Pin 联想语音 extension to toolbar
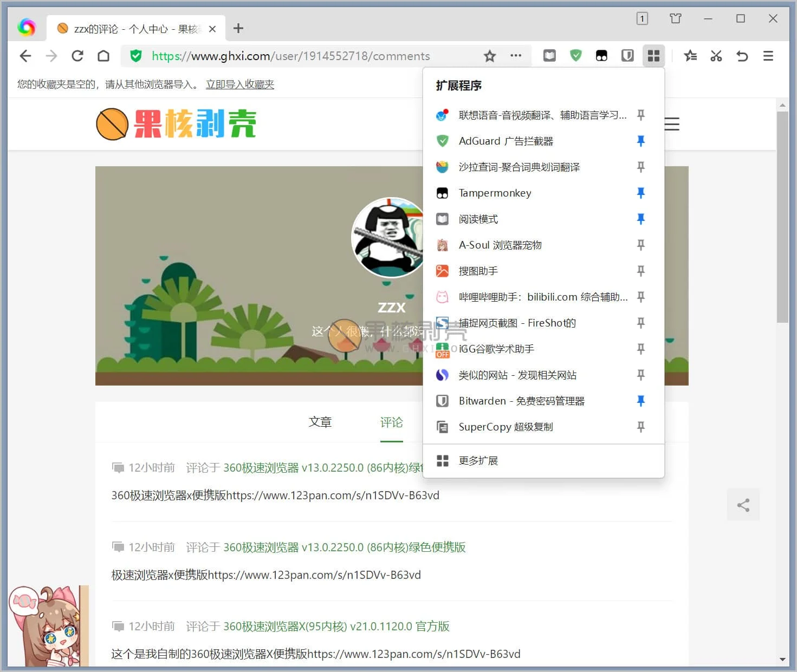797x672 pixels. [x=641, y=115]
